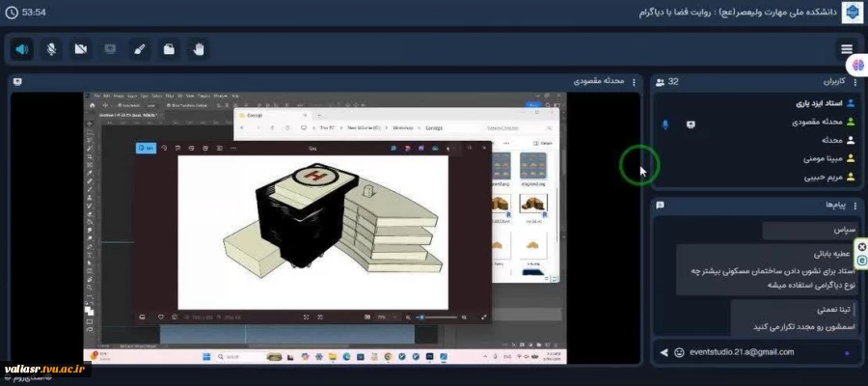This screenshot has height=386, width=868.
Task: Open the hamburger main menu
Action: pyautogui.click(x=847, y=50)
